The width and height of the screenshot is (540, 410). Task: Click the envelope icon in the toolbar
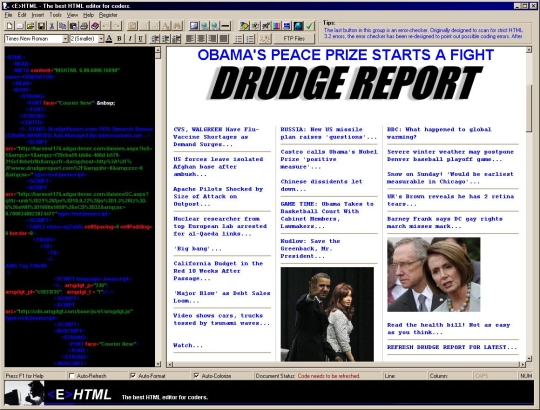tap(20, 26)
